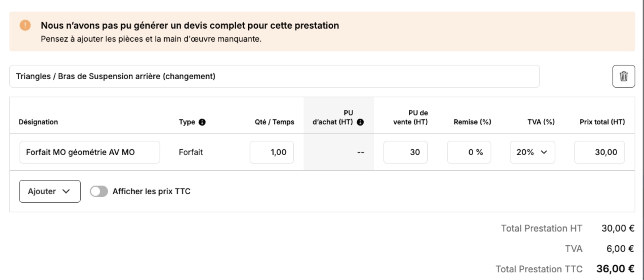Click the PU de vente field showing 30

click(x=405, y=152)
